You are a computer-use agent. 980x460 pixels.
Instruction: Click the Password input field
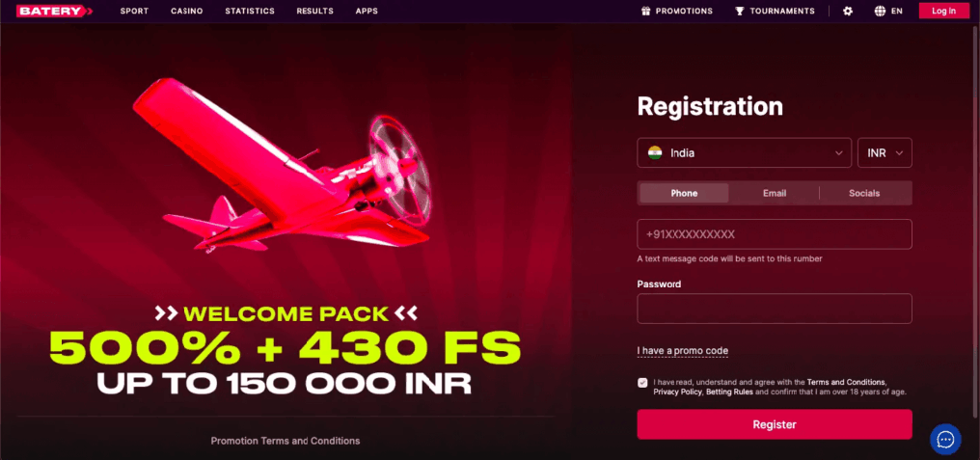[775, 309]
